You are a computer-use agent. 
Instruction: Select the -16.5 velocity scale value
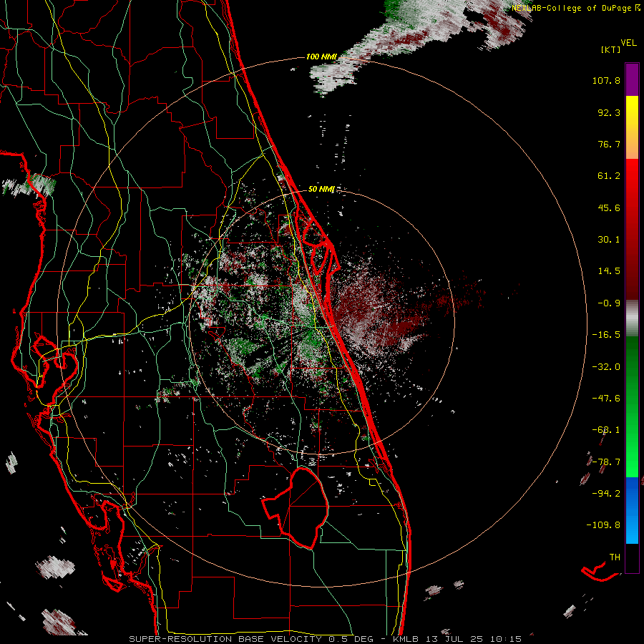tap(606, 335)
